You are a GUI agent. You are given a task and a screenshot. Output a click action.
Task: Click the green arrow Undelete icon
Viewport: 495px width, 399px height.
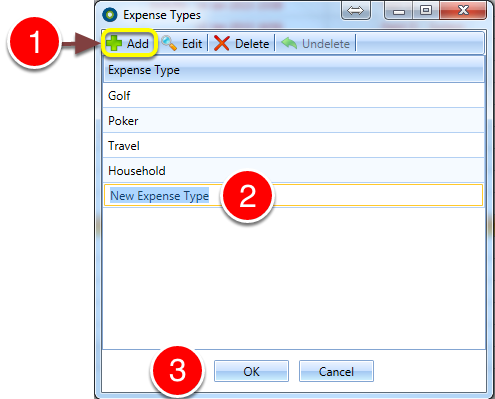(289, 43)
